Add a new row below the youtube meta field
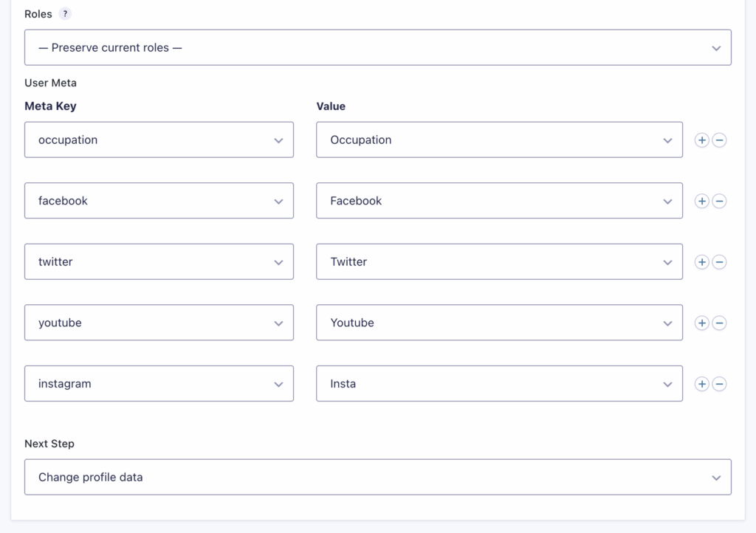Image resolution: width=756 pixels, height=533 pixels. (701, 323)
